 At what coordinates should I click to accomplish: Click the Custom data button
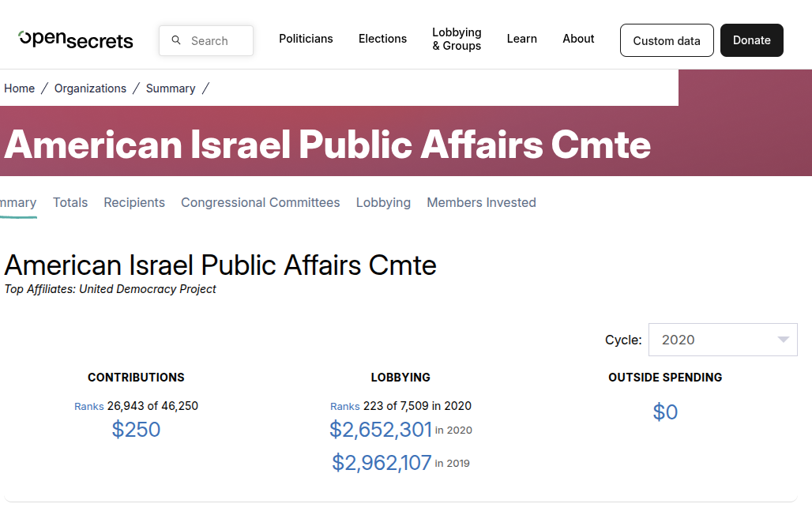(667, 40)
